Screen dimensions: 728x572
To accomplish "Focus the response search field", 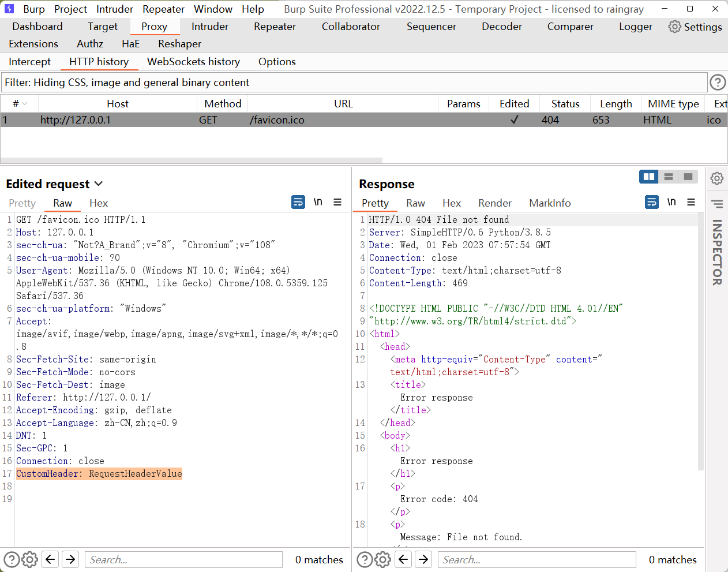I will [537, 559].
